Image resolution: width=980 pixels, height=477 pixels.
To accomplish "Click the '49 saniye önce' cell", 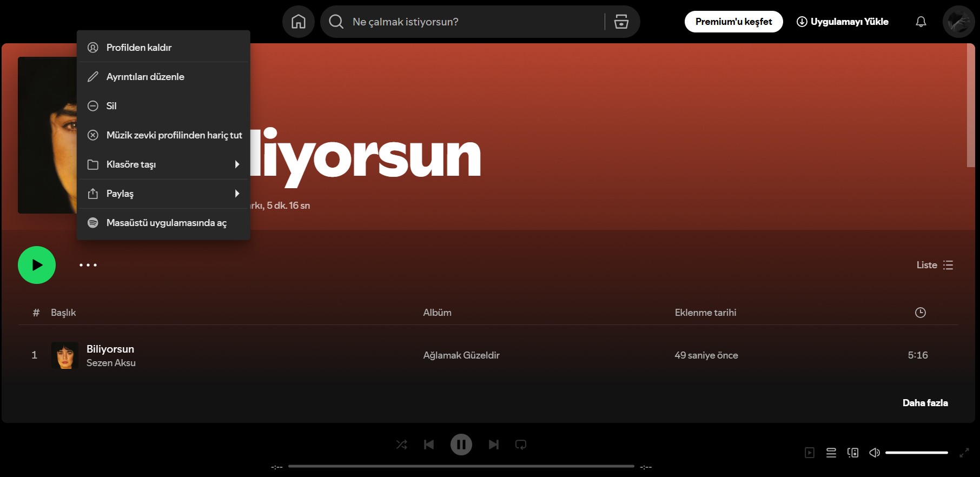I will [x=706, y=355].
